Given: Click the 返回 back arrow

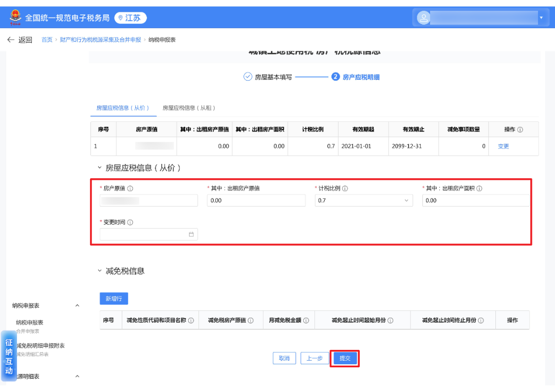Looking at the screenshot, I should coord(11,40).
